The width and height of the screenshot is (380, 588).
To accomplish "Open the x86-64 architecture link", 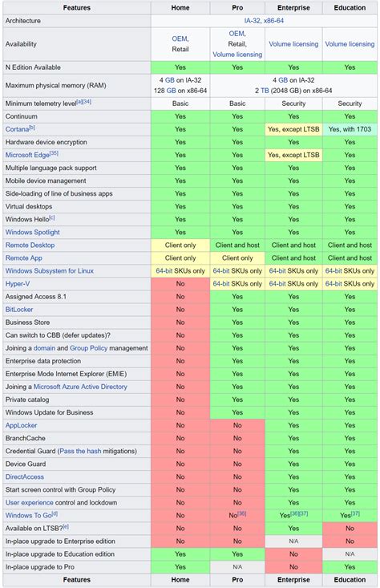I will [x=273, y=21].
